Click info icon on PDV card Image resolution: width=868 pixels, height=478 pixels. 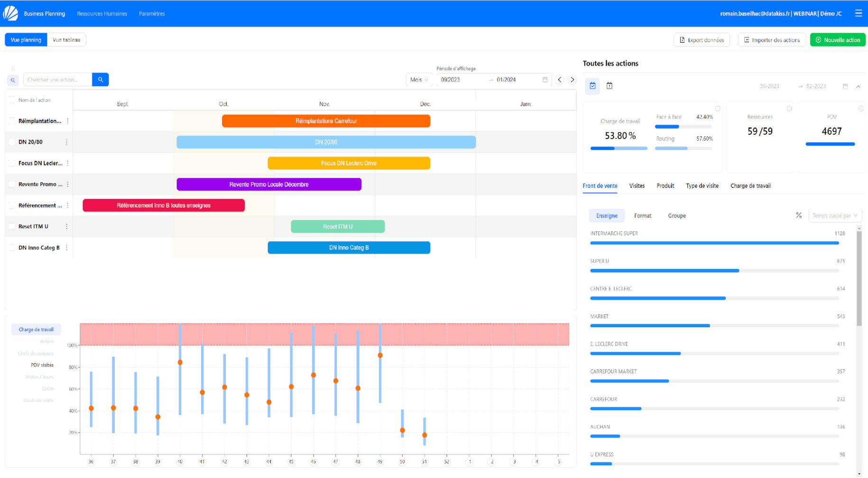click(861, 109)
